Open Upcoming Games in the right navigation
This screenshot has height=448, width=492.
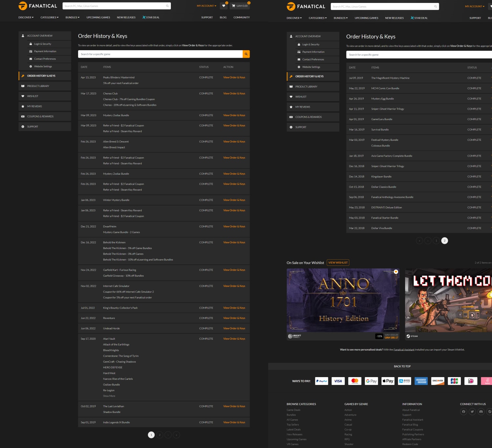tap(367, 18)
